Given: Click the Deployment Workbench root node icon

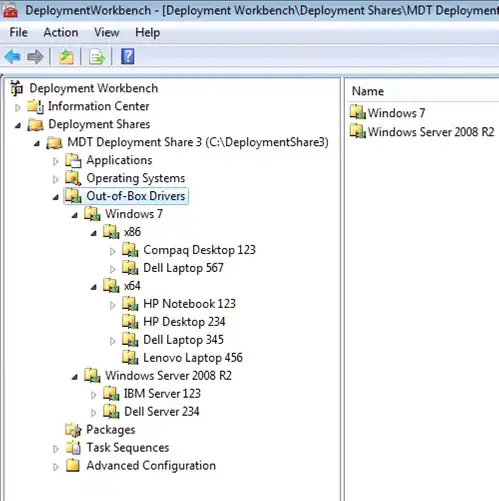Looking at the screenshot, I should coord(17,88).
